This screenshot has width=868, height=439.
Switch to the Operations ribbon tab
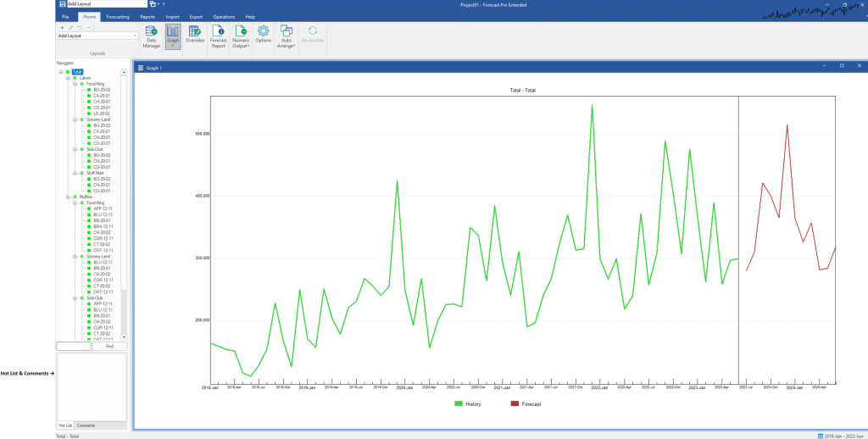pos(224,17)
